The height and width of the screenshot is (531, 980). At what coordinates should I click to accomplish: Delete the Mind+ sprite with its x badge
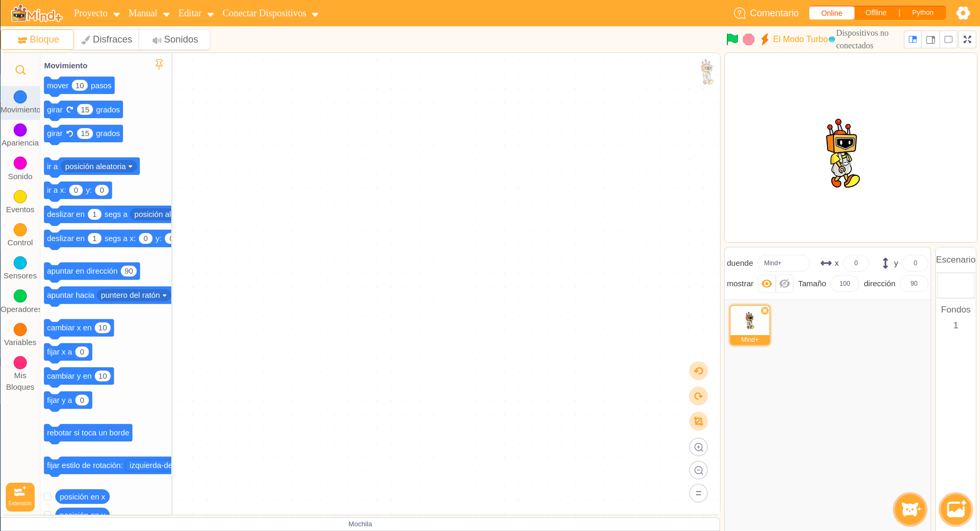(765, 311)
